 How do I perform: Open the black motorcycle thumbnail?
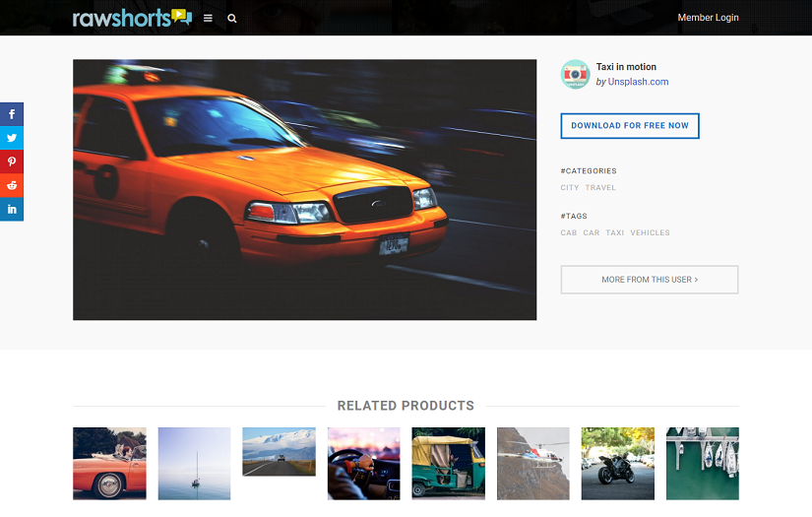pyautogui.click(x=618, y=464)
